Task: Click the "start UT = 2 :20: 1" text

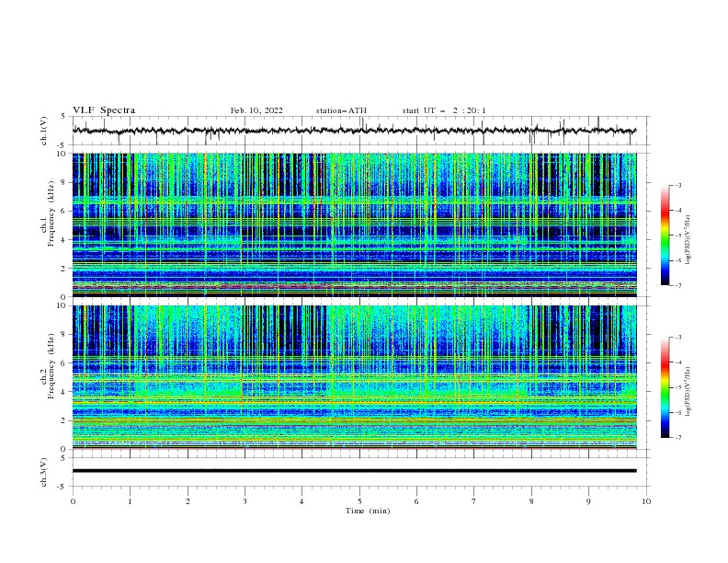Action: 444,110
